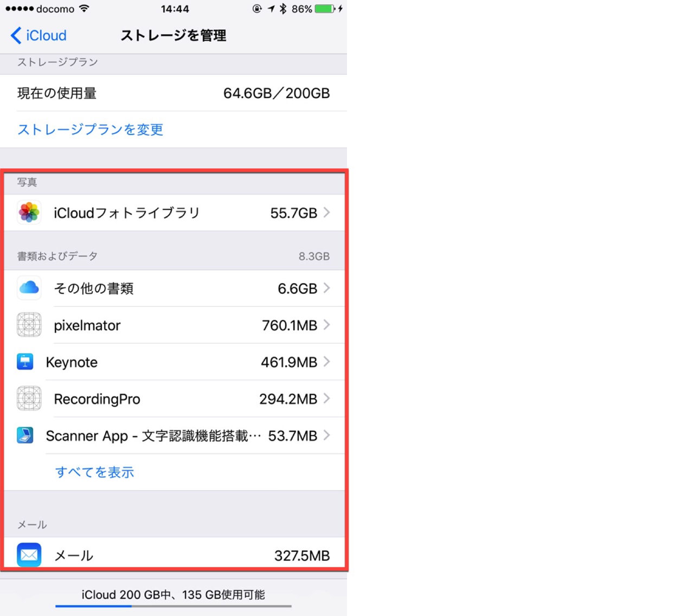Tap the 書類およびデータ section header

pyautogui.click(x=57, y=256)
